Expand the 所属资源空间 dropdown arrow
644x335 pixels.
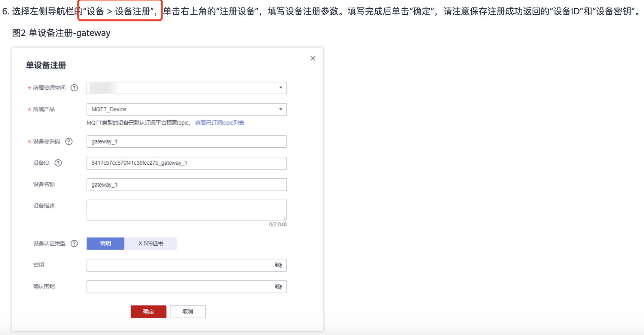click(281, 88)
